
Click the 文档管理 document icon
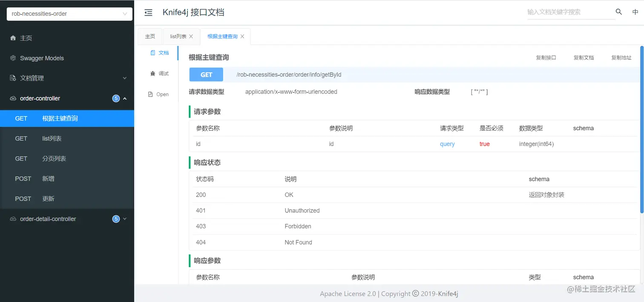point(13,78)
